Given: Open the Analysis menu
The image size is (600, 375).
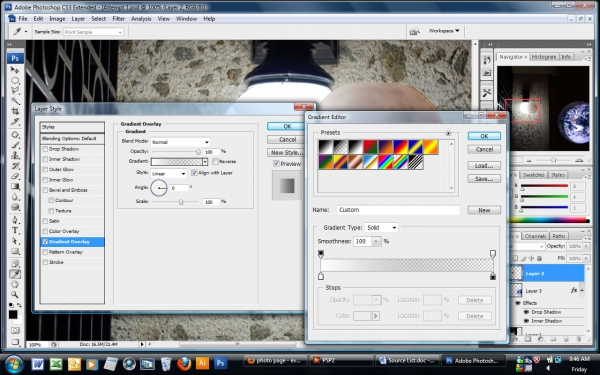Looking at the screenshot, I should pyautogui.click(x=141, y=19).
